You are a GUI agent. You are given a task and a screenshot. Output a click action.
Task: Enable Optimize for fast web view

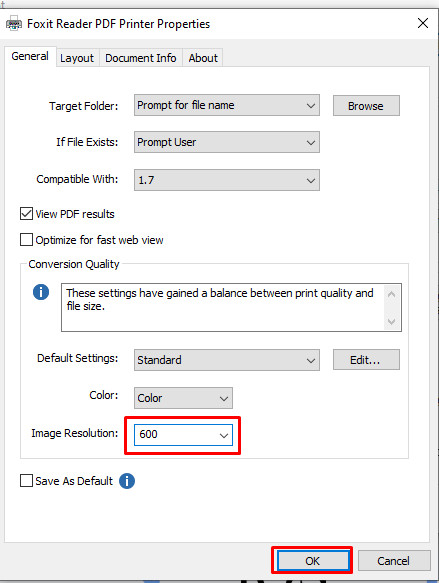click(26, 240)
